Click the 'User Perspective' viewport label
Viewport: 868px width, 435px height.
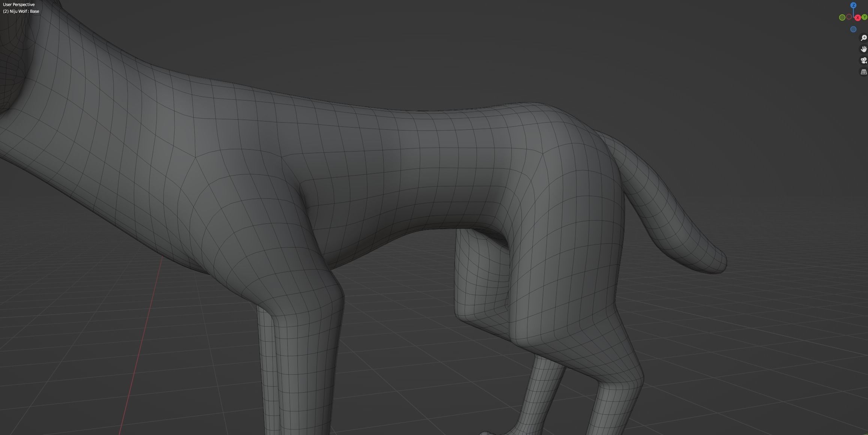[19, 4]
